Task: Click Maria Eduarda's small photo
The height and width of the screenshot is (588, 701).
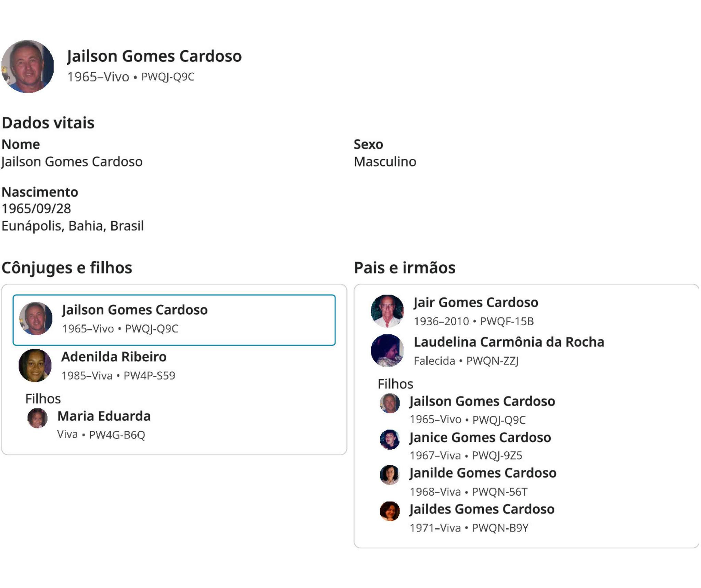Action: (37, 418)
